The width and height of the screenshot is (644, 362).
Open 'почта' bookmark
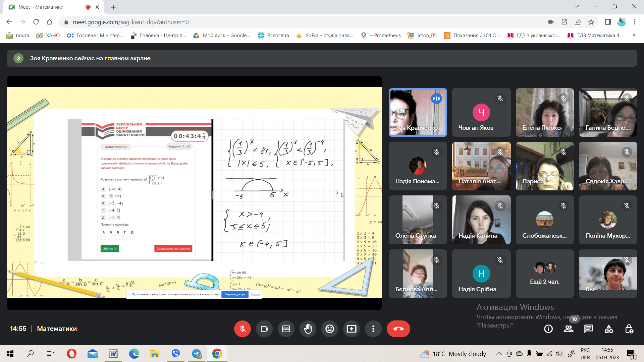(18, 35)
